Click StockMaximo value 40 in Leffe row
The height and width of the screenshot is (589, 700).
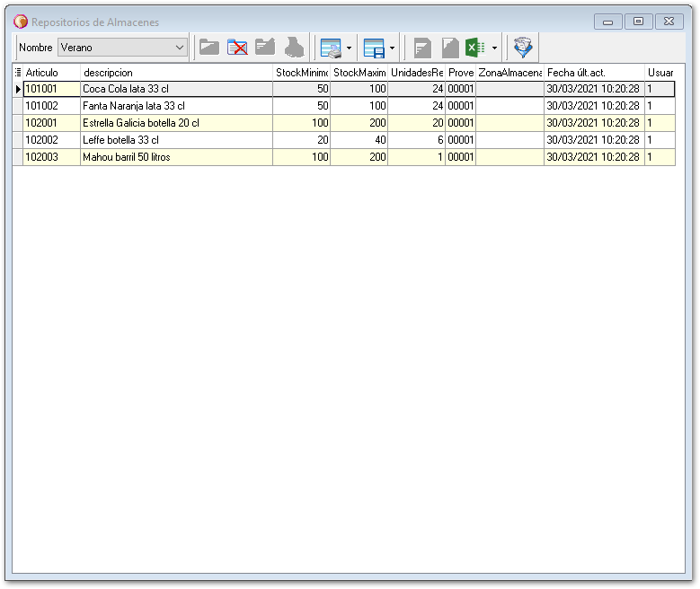click(x=359, y=140)
